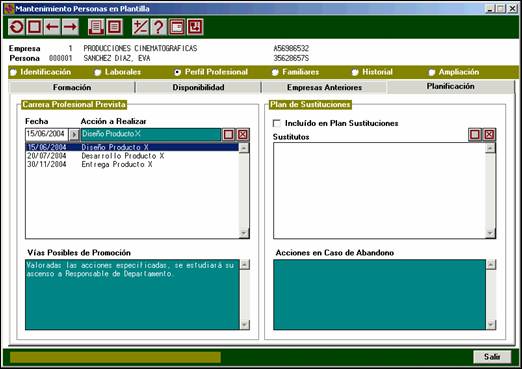Viewport: 522px width, 369px height.
Task: Click Acciones en Caso de Abandono scroll down arrow
Action: coord(491,324)
